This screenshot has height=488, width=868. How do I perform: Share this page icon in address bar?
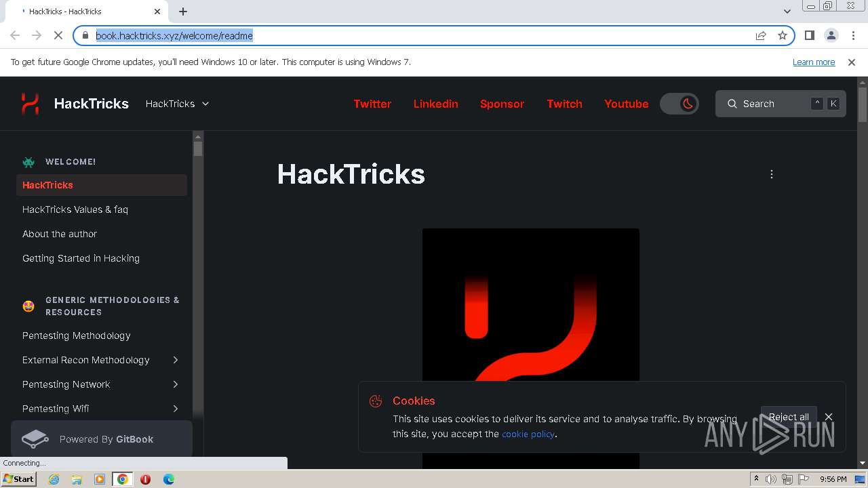pyautogui.click(x=761, y=35)
